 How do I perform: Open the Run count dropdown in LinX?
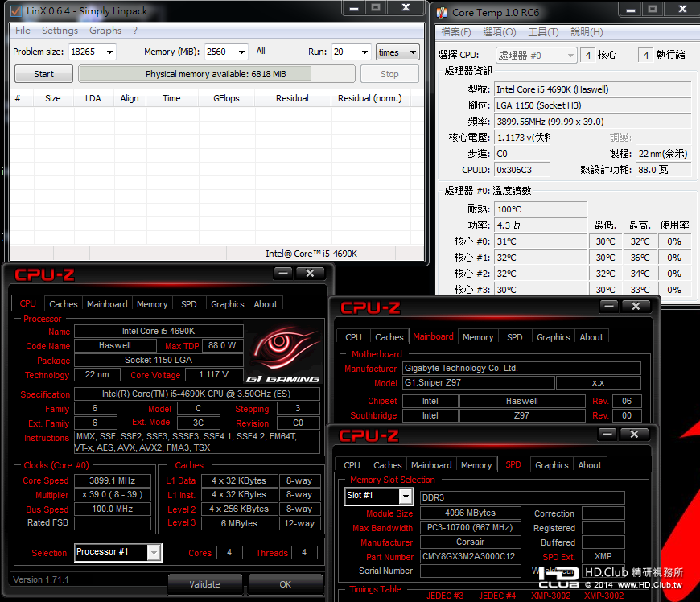[364, 52]
